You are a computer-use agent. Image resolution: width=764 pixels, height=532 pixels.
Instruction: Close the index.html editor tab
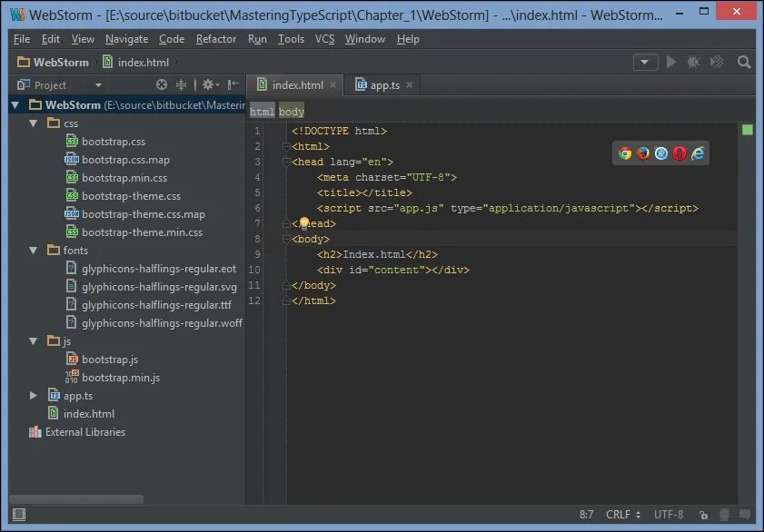[332, 85]
